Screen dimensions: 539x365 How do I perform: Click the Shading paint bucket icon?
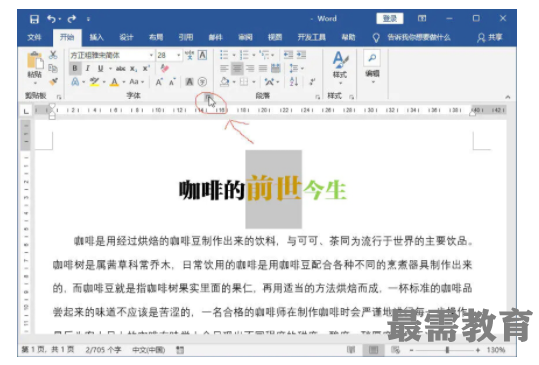(224, 82)
